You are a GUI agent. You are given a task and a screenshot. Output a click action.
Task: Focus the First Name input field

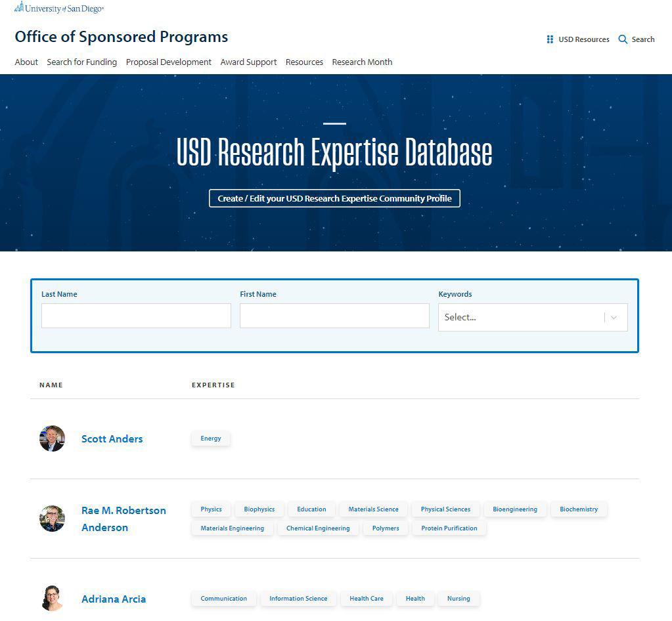click(335, 316)
